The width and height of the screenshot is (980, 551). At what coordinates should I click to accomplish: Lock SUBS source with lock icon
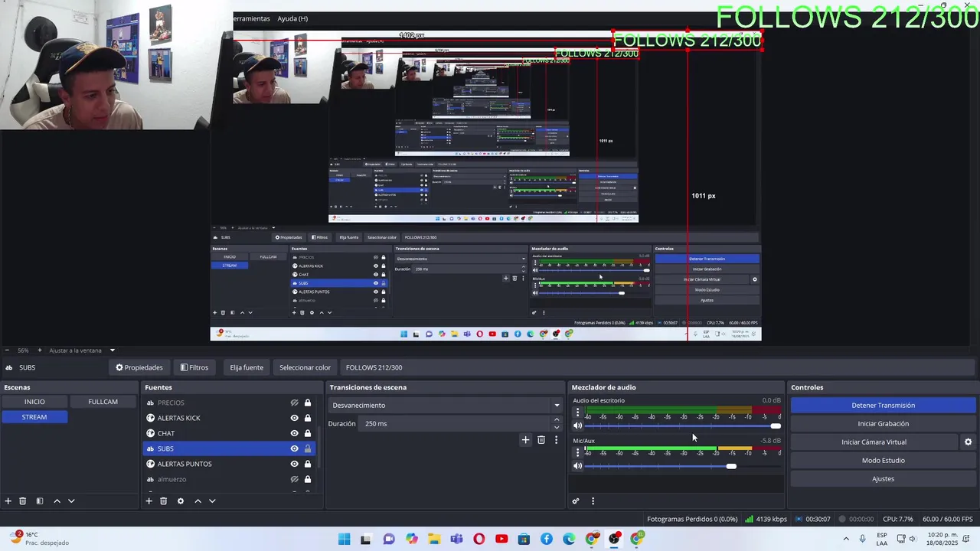click(x=308, y=448)
